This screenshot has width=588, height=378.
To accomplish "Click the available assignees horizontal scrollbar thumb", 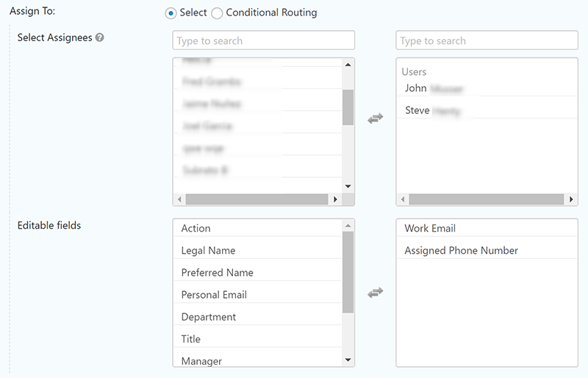I will [257, 199].
